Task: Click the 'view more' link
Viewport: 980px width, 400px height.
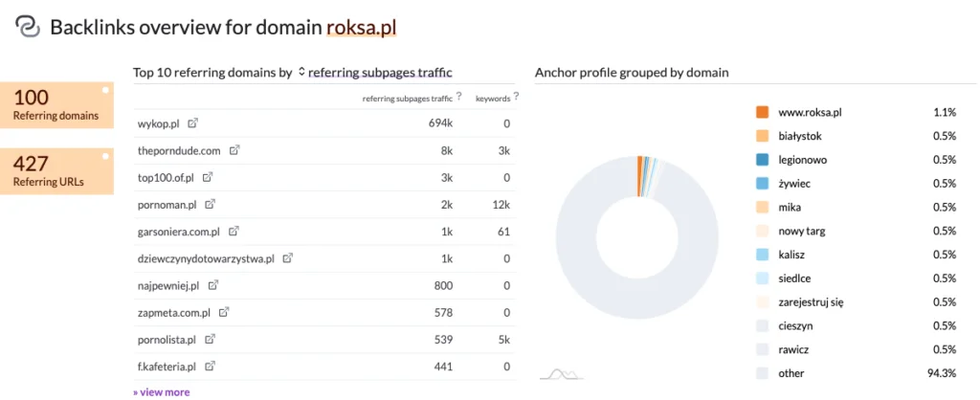Action: 161,391
